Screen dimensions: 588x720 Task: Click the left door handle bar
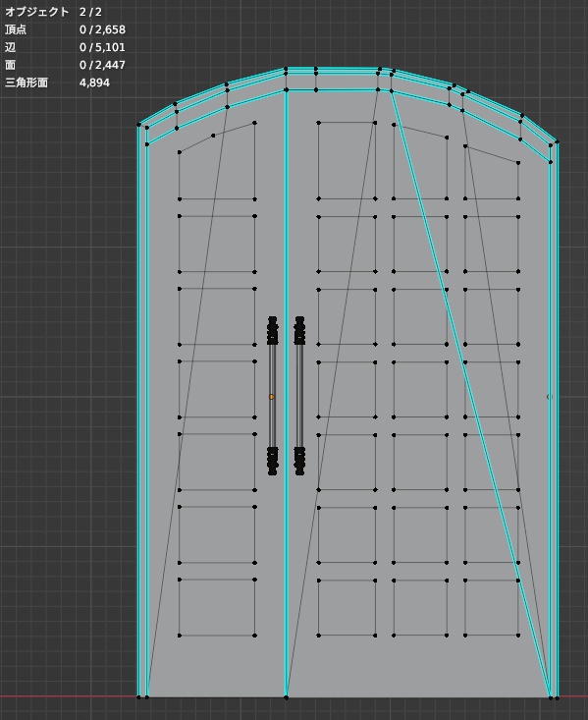click(x=273, y=396)
